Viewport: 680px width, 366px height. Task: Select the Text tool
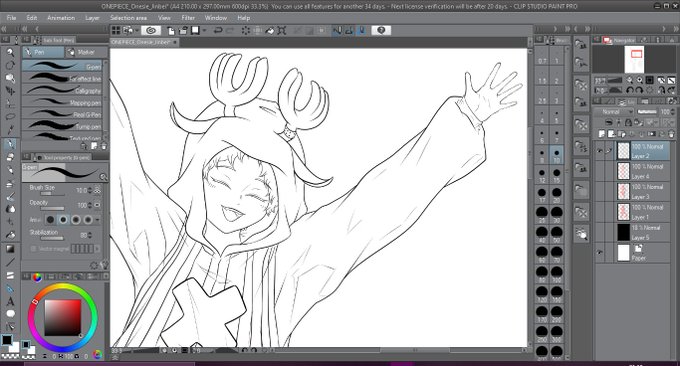click(10, 301)
